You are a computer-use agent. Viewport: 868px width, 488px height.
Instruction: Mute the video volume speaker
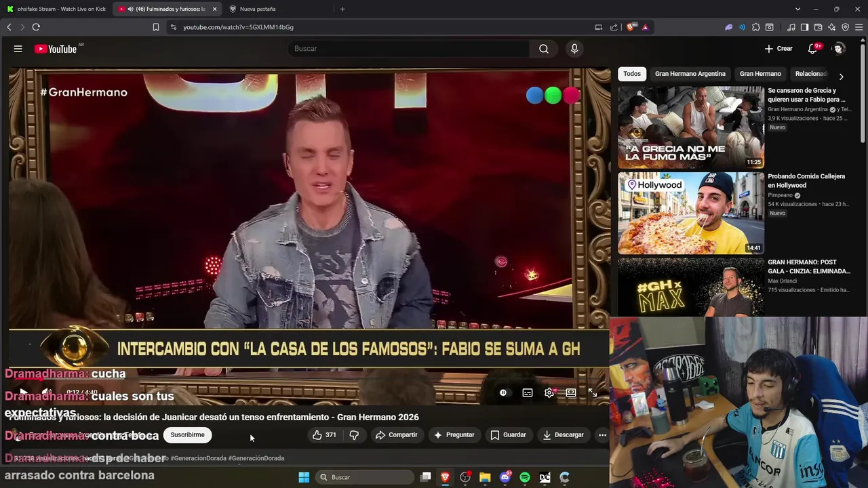[x=47, y=392]
